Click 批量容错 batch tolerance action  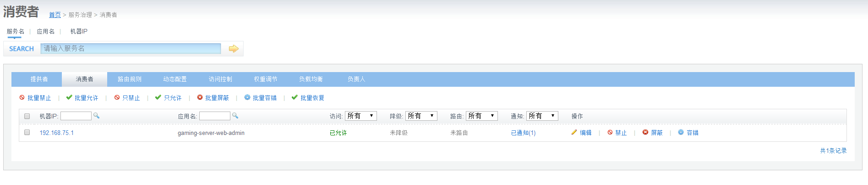pyautogui.click(x=261, y=98)
